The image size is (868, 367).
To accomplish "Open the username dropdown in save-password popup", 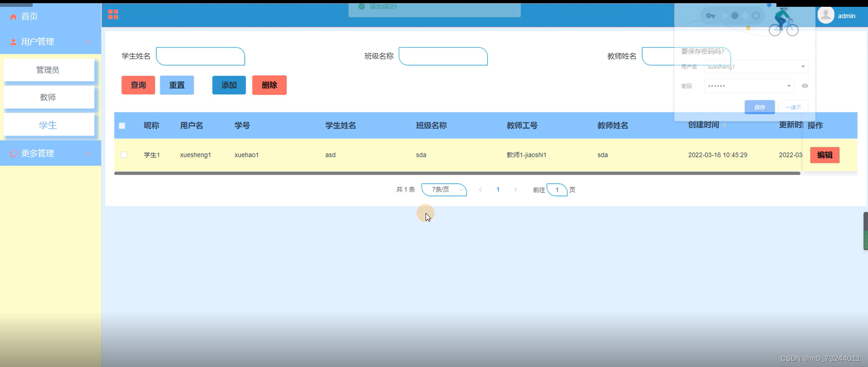I will (803, 67).
